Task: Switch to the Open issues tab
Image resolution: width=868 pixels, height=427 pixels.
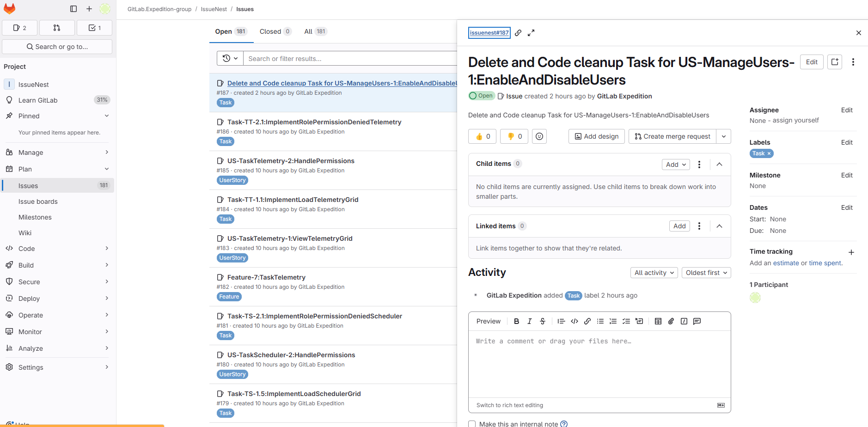Action: (x=231, y=31)
